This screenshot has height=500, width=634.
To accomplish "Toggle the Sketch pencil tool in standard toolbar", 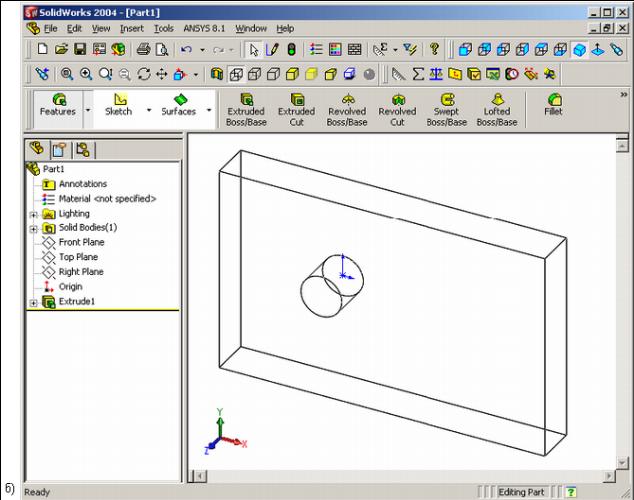I will pos(273,50).
